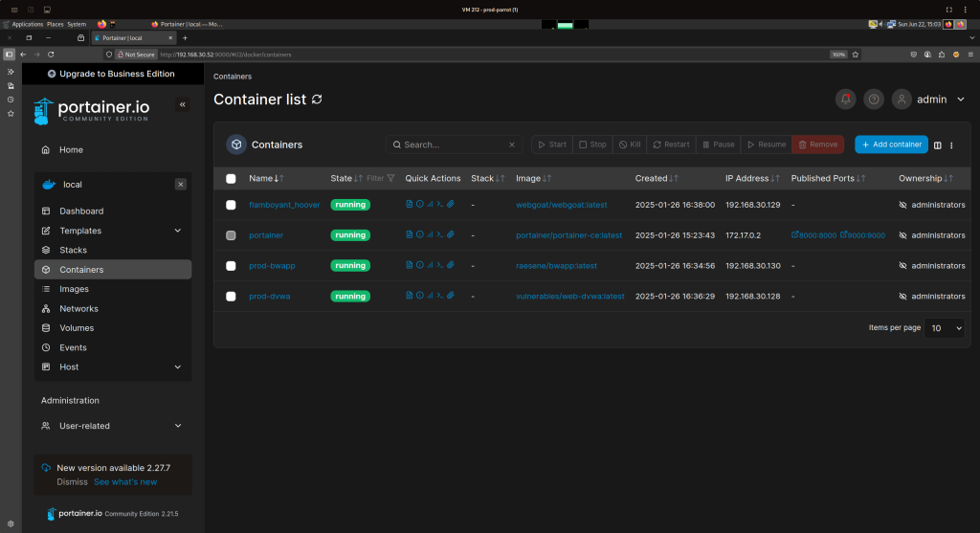Refresh the Container list

click(x=317, y=100)
